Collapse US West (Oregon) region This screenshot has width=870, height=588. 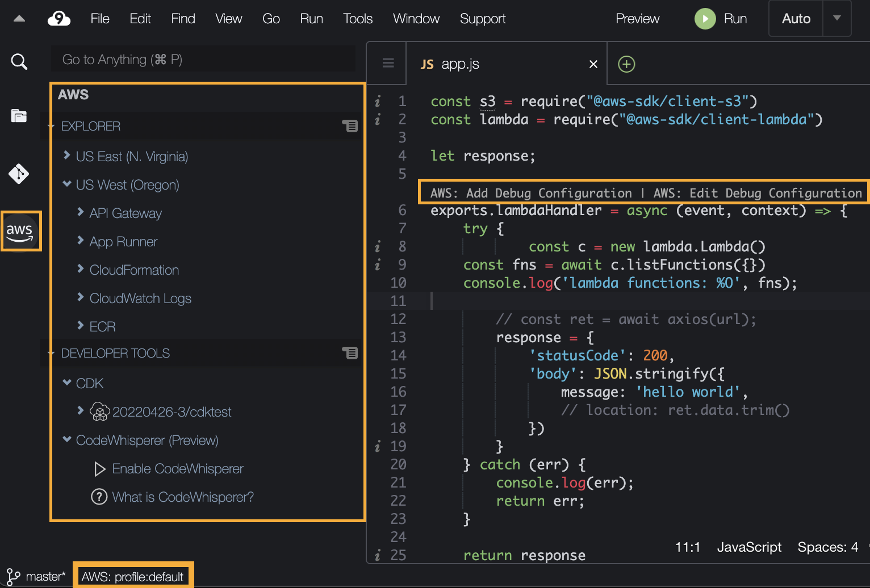click(x=67, y=184)
